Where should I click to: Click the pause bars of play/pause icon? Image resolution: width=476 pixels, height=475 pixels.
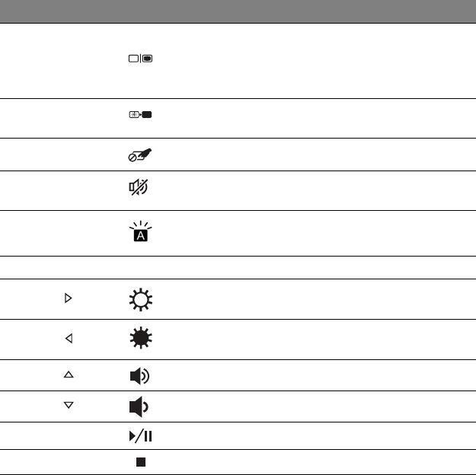[149, 436]
